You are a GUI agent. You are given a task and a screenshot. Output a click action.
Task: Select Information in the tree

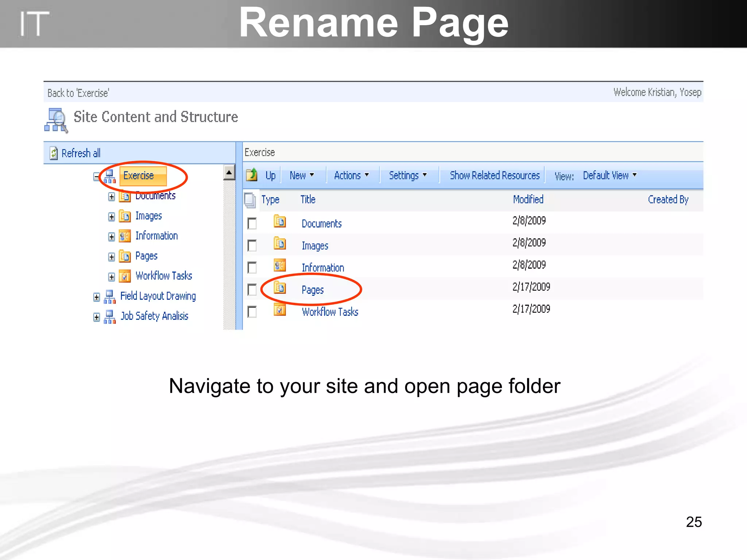point(156,236)
